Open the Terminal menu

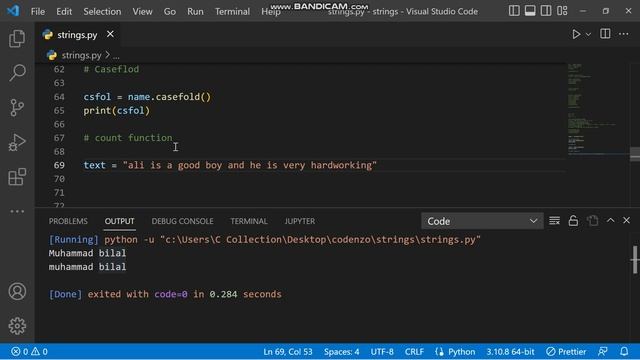point(232,11)
